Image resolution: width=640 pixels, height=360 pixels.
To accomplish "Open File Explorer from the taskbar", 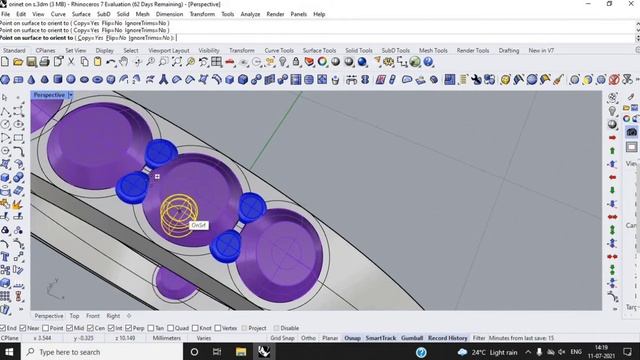I will [x=241, y=352].
